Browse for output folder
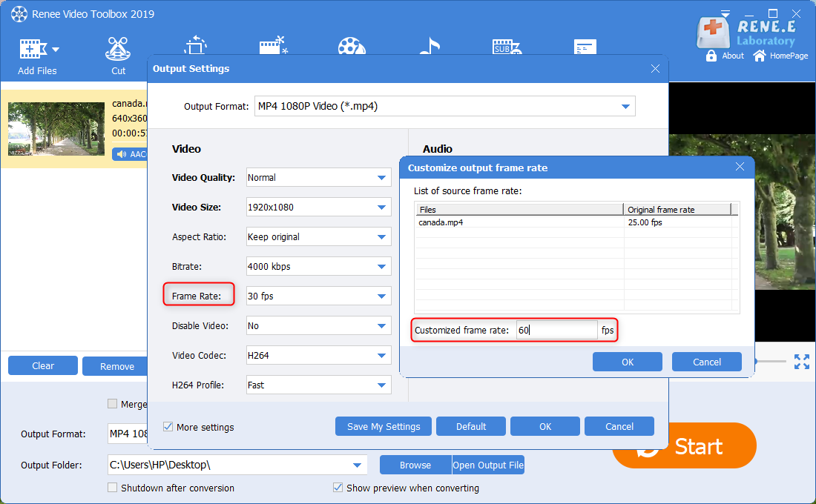Viewport: 816px width, 504px height. pos(415,465)
